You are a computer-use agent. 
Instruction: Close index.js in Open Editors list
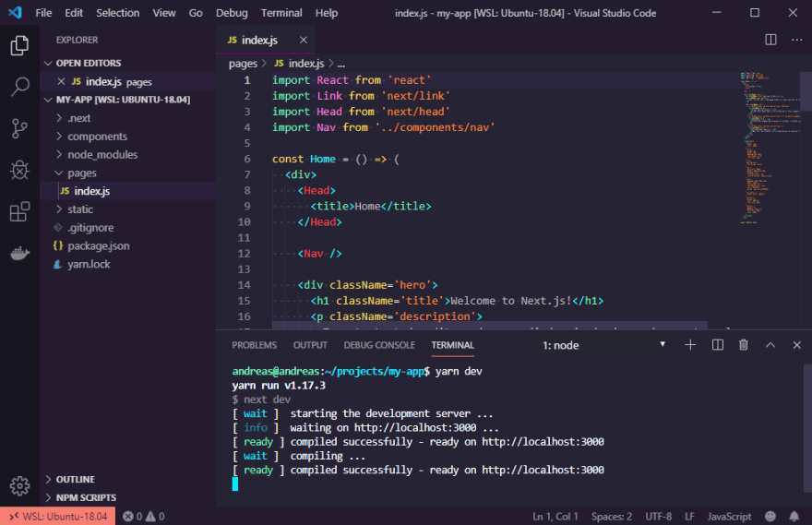click(x=61, y=81)
